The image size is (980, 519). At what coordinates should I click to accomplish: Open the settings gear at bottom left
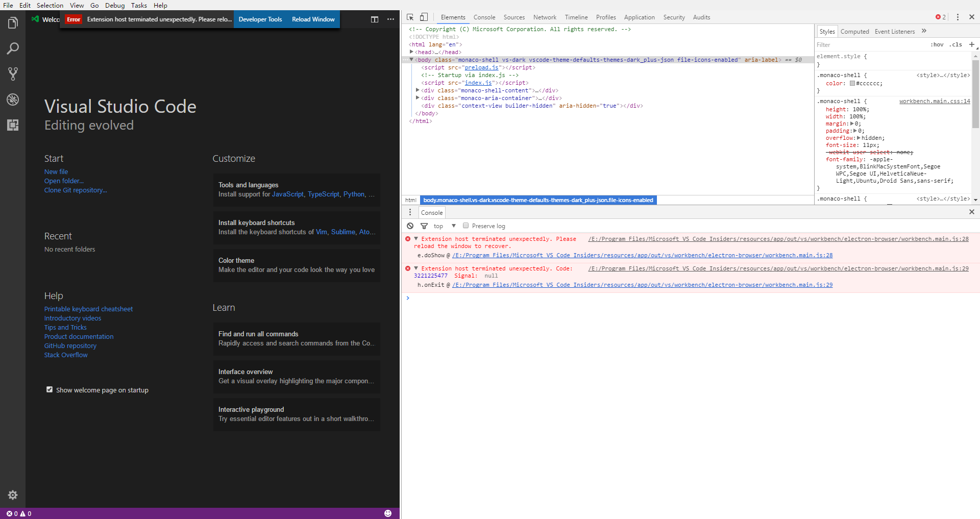[x=12, y=495]
